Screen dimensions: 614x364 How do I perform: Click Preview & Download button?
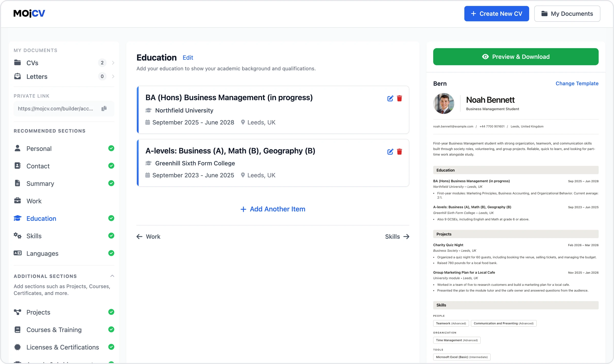[x=516, y=57]
